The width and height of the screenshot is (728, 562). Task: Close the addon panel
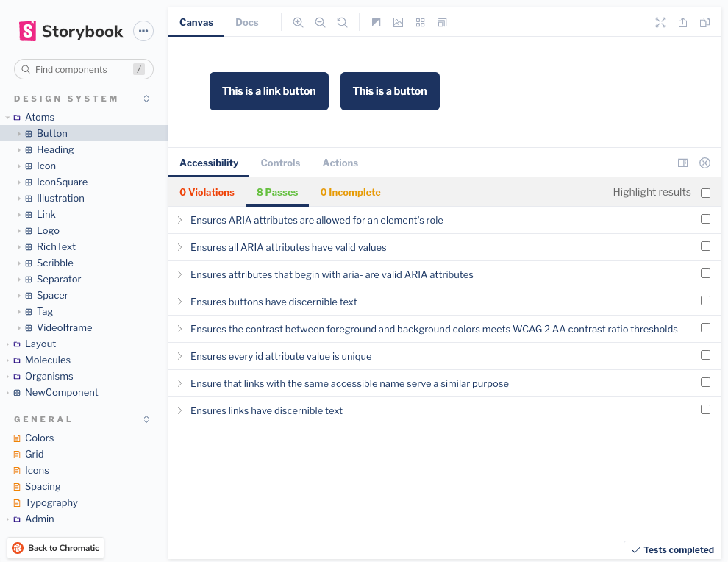point(704,163)
